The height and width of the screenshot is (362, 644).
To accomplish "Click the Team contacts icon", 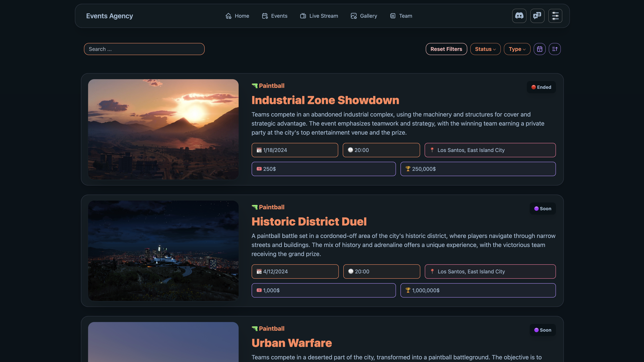I will [393, 16].
